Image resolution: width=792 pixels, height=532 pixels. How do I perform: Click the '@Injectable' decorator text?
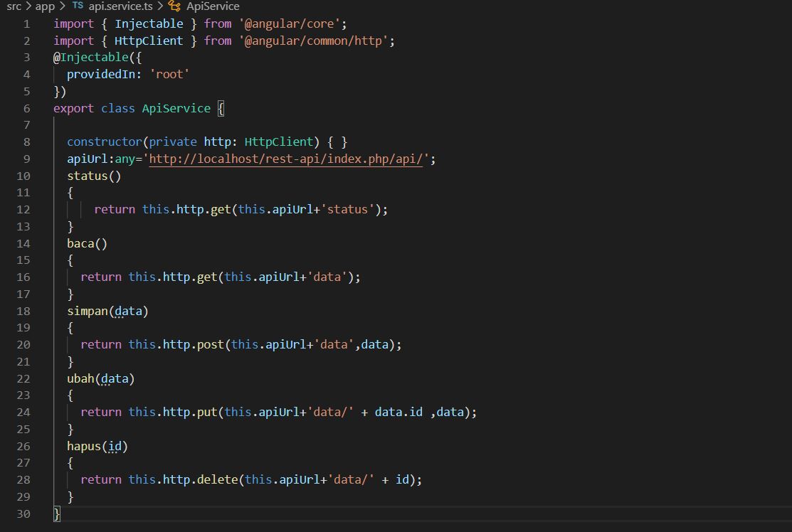coord(91,58)
